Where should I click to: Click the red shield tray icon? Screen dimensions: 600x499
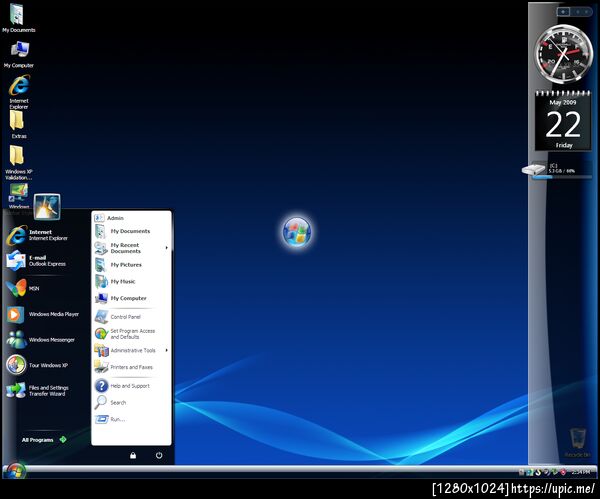click(x=563, y=472)
